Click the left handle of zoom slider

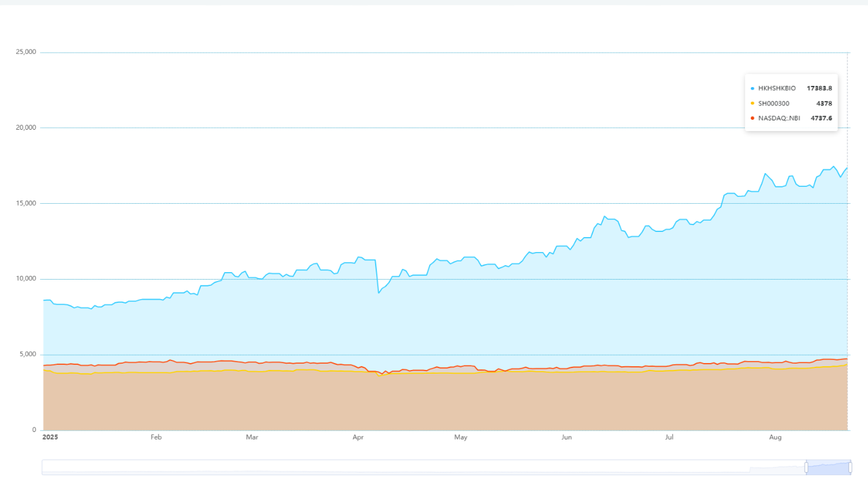(x=807, y=467)
